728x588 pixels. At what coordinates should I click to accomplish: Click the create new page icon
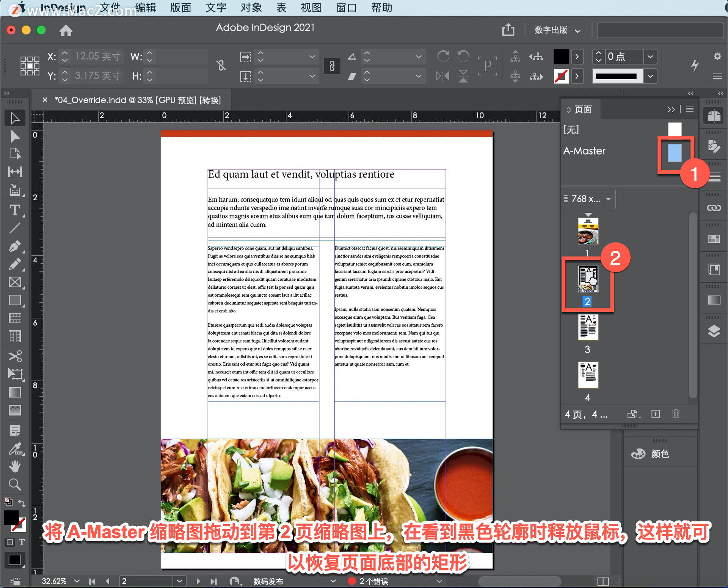pyautogui.click(x=656, y=414)
